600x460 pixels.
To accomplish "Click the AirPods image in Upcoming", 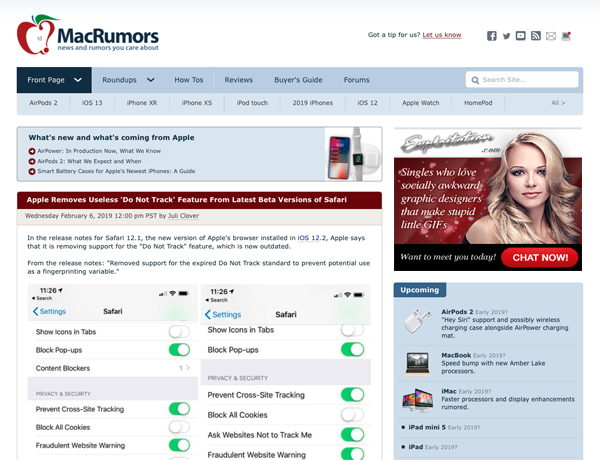I will pyautogui.click(x=417, y=321).
